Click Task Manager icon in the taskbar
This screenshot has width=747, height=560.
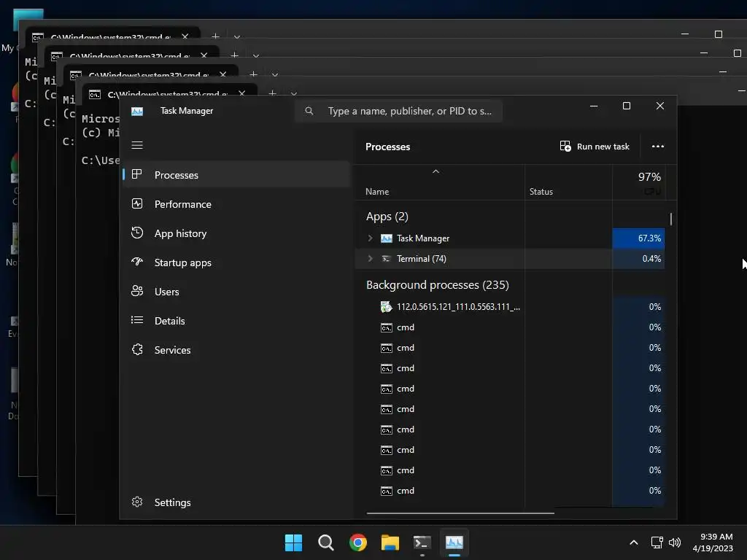coord(454,542)
